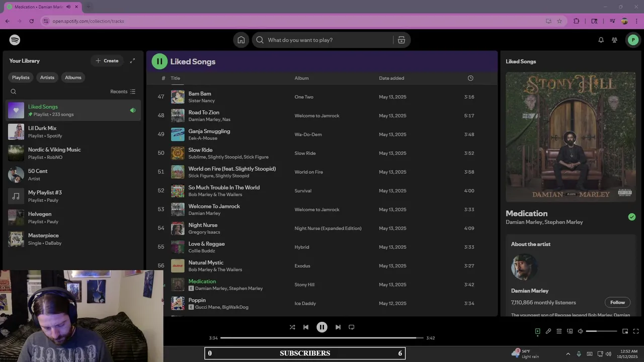
Task: Filter library by Artists
Action: tap(47, 77)
